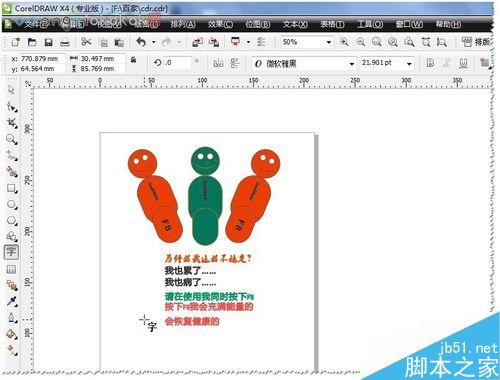Open the 50% zoom level dropdown

click(x=329, y=42)
